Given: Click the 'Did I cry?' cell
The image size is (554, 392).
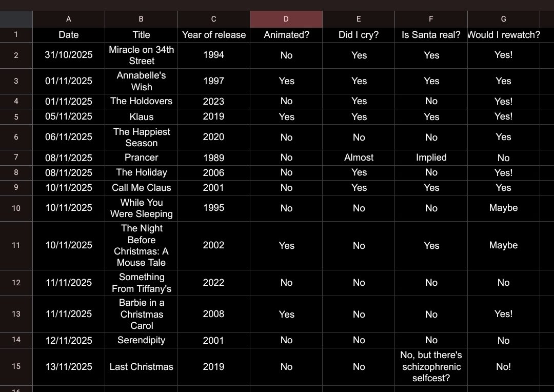Looking at the screenshot, I should point(359,35).
